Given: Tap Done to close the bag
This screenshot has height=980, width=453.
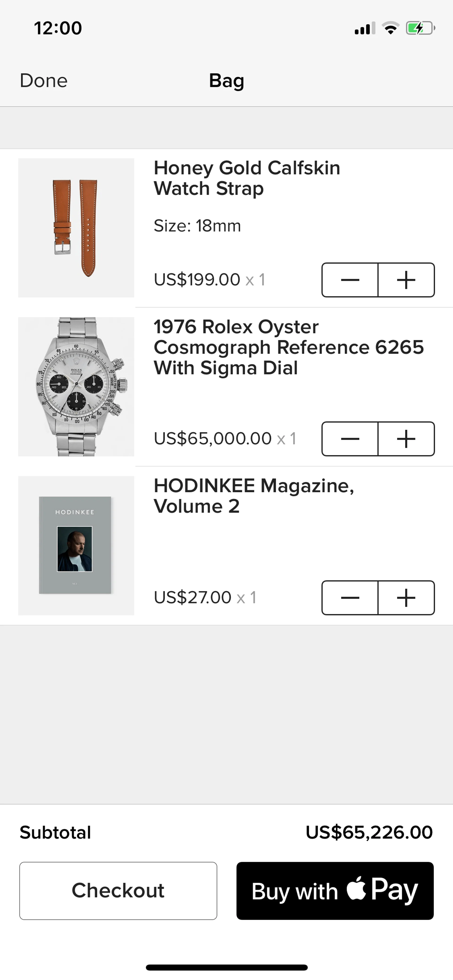Looking at the screenshot, I should tap(44, 81).
